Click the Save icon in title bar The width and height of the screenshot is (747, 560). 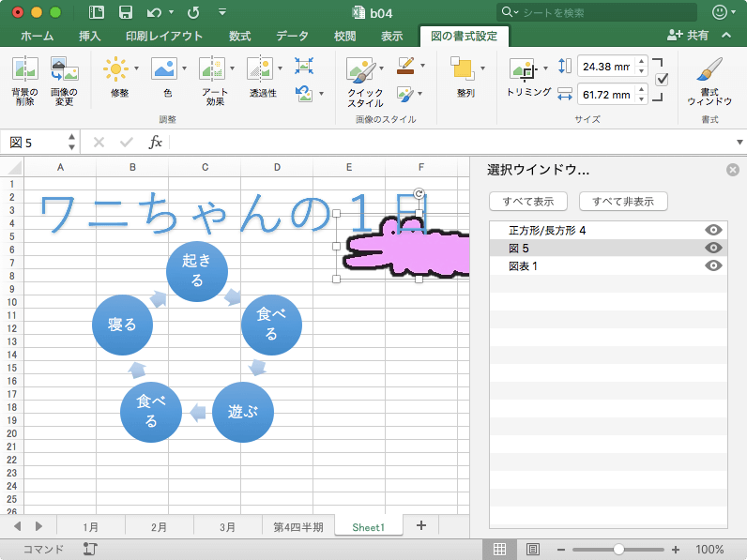click(x=126, y=12)
